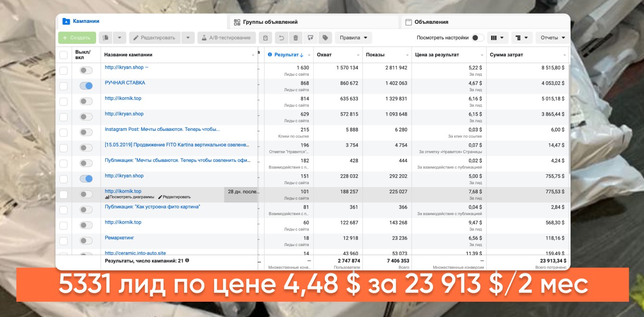
Task: Click the sort arrow in Результат header
Action: coord(302,55)
